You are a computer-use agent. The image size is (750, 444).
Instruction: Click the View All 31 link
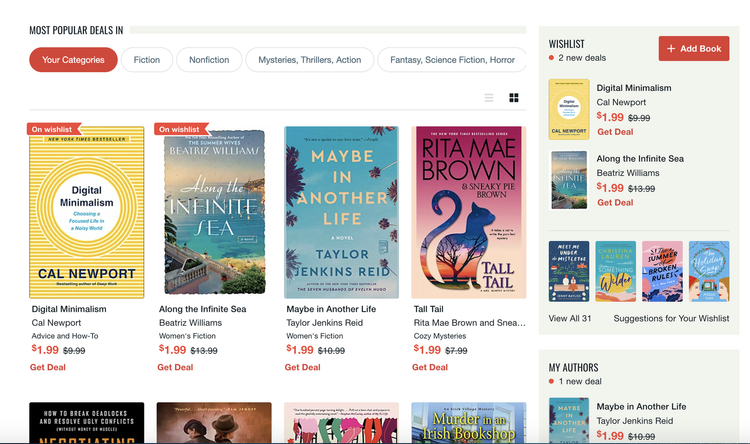pyautogui.click(x=570, y=319)
